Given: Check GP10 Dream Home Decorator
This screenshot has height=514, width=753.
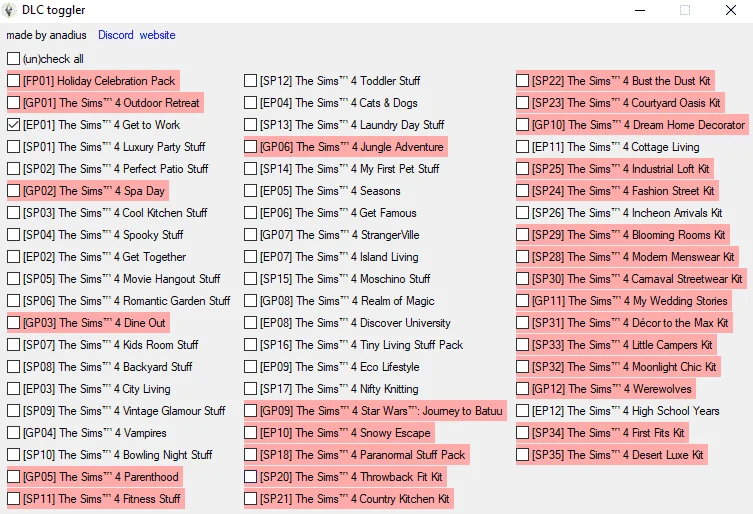Looking at the screenshot, I should point(522,125).
